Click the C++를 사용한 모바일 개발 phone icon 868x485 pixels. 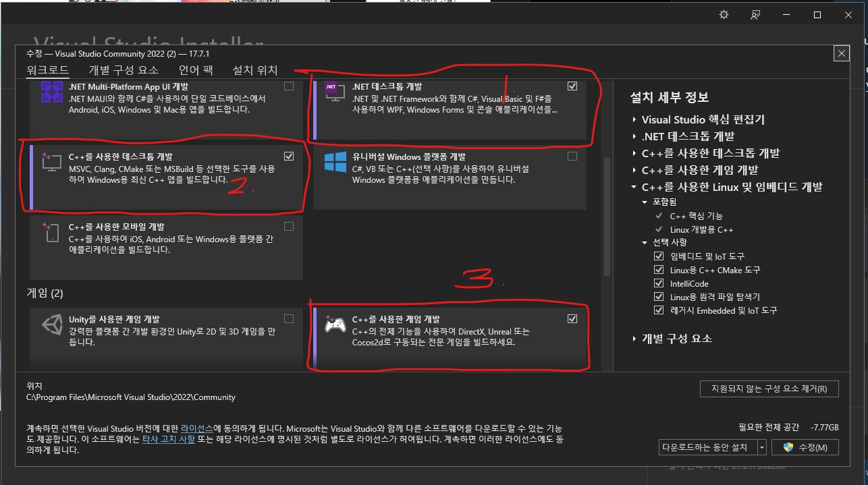(x=52, y=233)
